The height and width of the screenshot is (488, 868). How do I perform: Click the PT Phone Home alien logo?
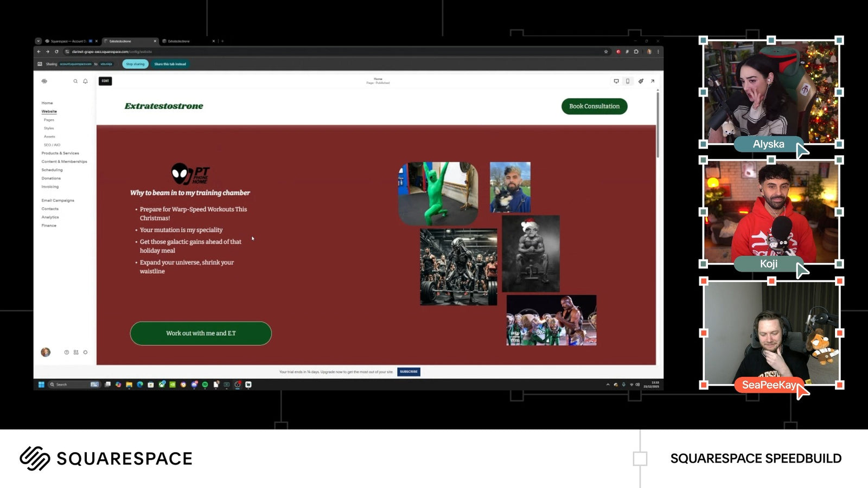(x=190, y=174)
